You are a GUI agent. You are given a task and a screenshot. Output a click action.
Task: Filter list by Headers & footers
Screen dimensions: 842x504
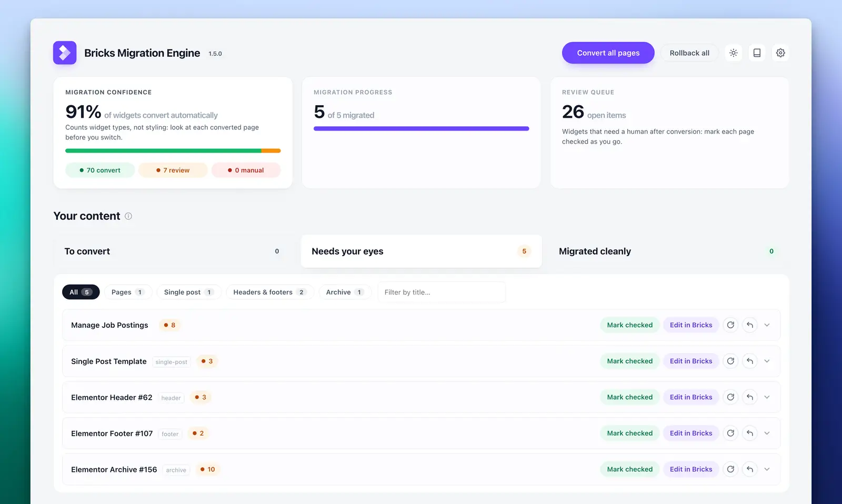pyautogui.click(x=270, y=292)
